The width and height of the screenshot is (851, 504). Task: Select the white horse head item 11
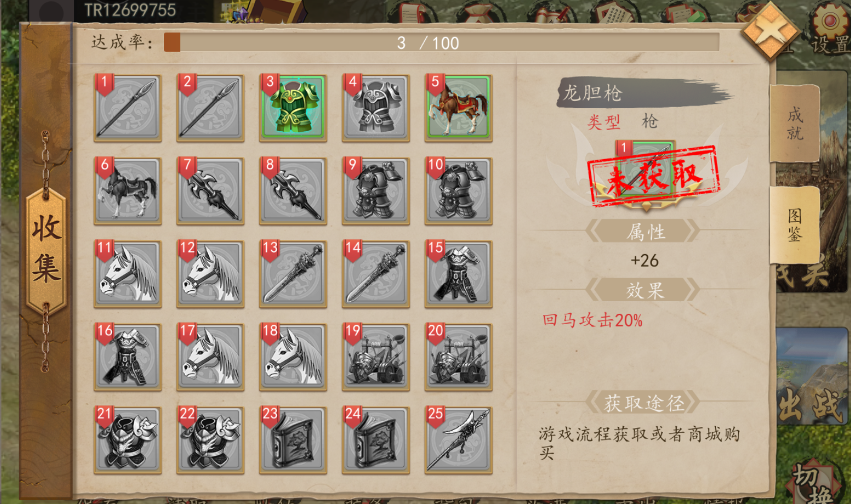127,274
